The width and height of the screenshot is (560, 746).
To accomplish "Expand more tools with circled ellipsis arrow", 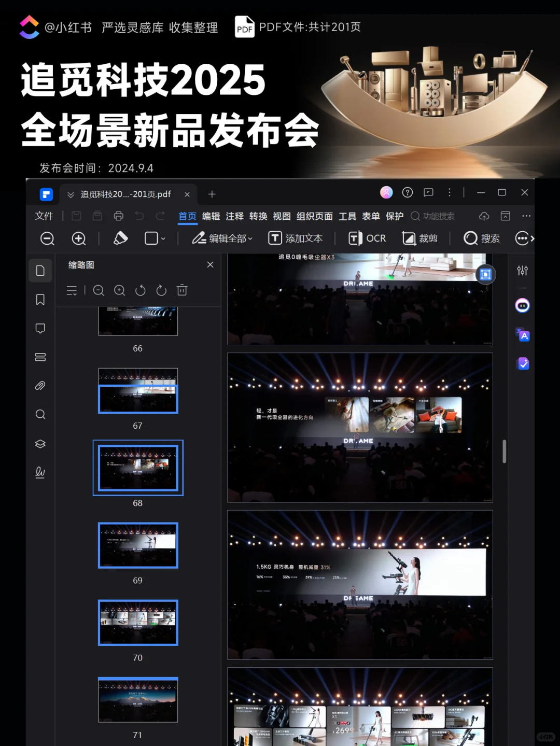I will tap(525, 238).
